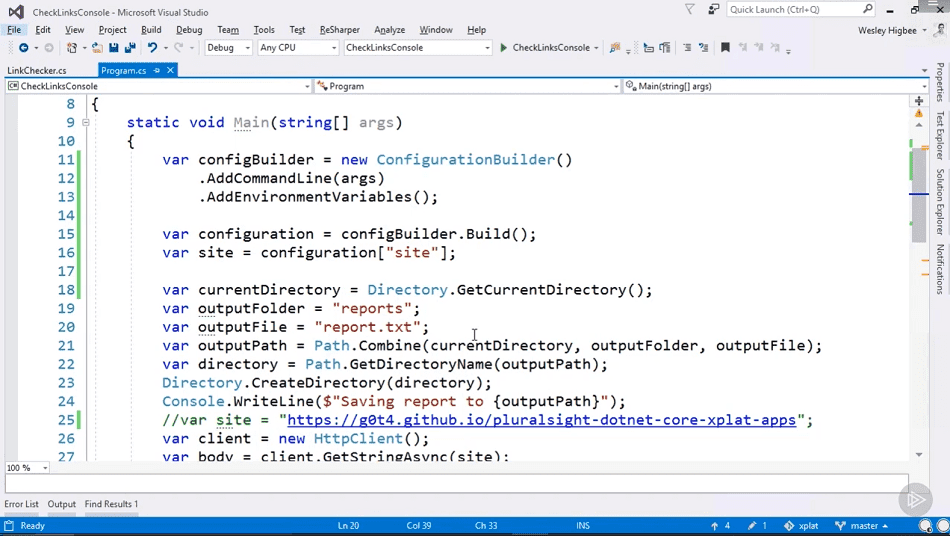The width and height of the screenshot is (950, 536).
Task: Click the Open File folder icon
Action: tap(97, 48)
